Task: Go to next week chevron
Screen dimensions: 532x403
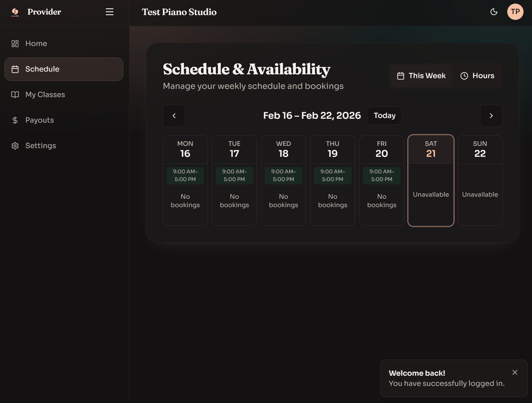Action: tap(491, 116)
